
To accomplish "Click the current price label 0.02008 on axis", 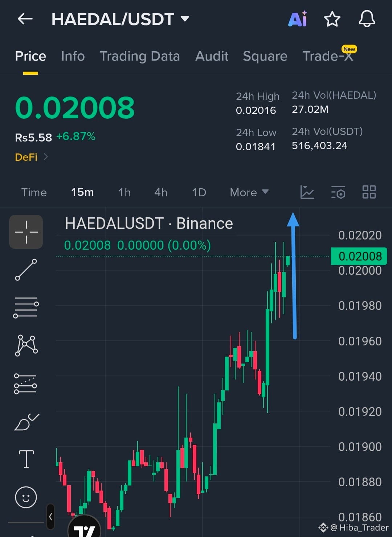I will tap(359, 256).
